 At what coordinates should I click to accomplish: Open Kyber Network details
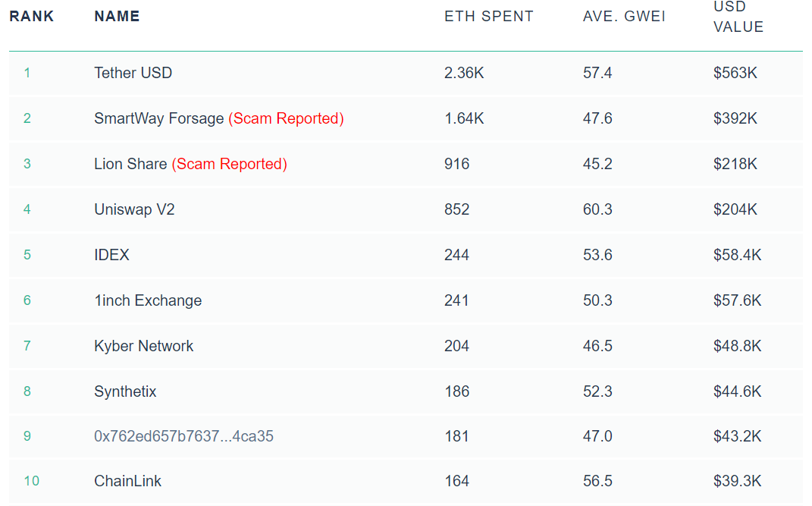click(143, 346)
